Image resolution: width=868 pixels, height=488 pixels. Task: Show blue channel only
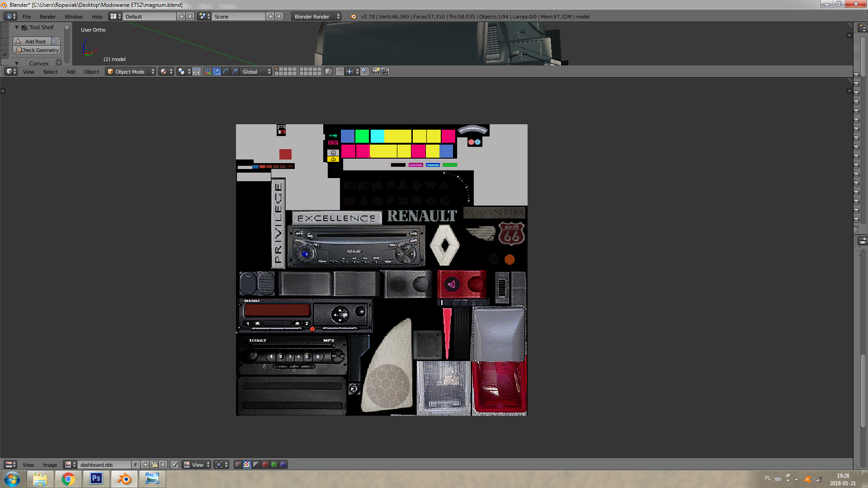click(x=283, y=465)
